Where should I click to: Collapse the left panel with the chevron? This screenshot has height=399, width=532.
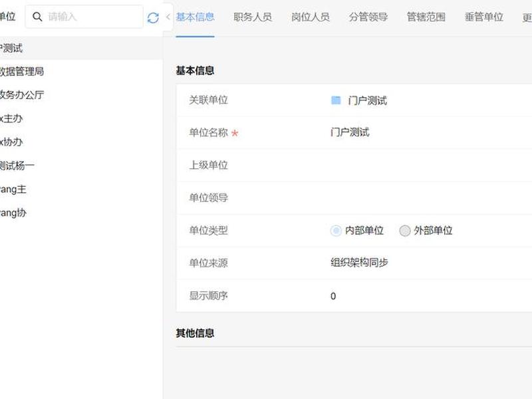(168, 17)
